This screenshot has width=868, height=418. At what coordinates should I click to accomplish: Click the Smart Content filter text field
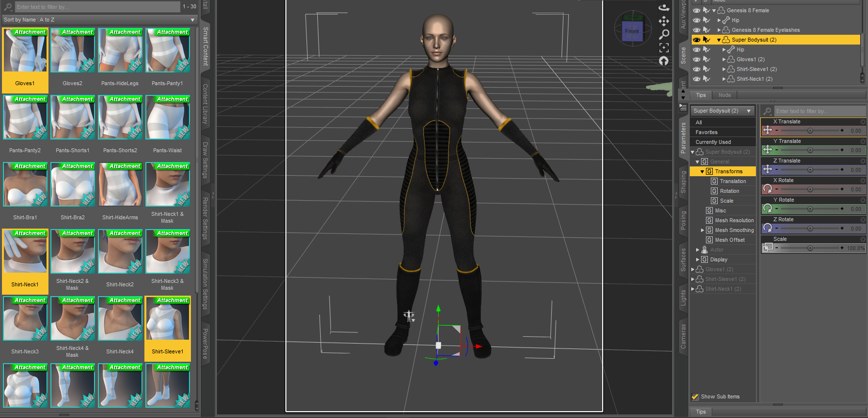coord(97,7)
